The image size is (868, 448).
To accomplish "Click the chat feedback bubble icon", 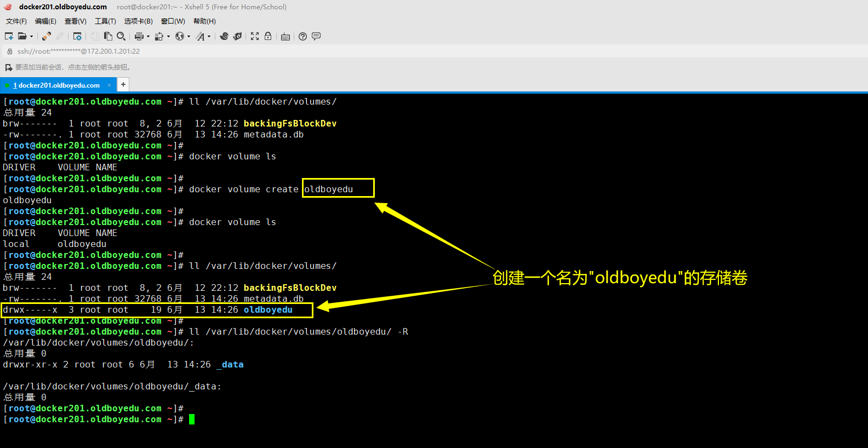I will pos(316,36).
